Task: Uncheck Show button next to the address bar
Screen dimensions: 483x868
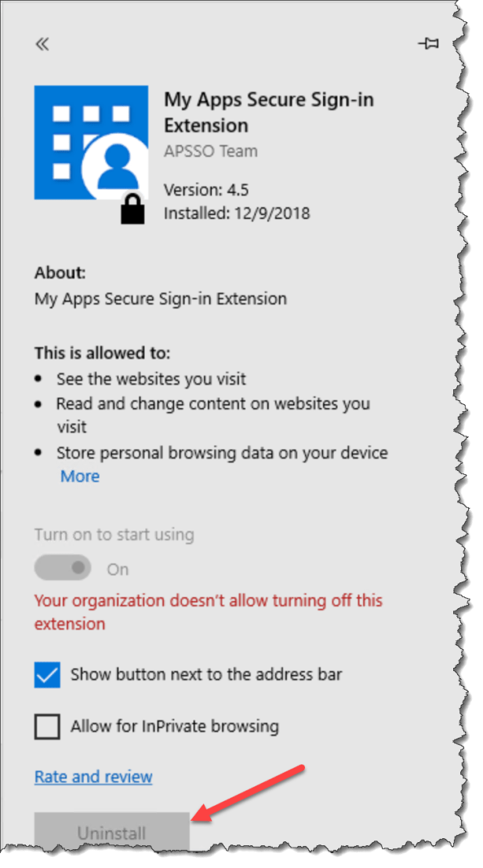Action: [46, 673]
